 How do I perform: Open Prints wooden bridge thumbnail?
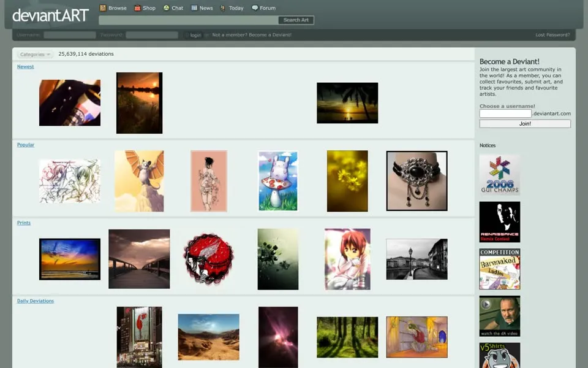pyautogui.click(x=139, y=259)
